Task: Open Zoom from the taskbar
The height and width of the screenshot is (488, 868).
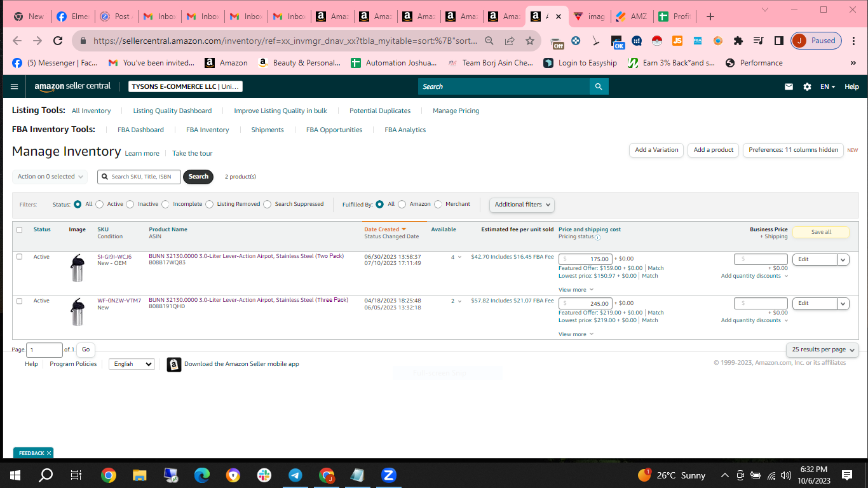Action: coord(388,475)
